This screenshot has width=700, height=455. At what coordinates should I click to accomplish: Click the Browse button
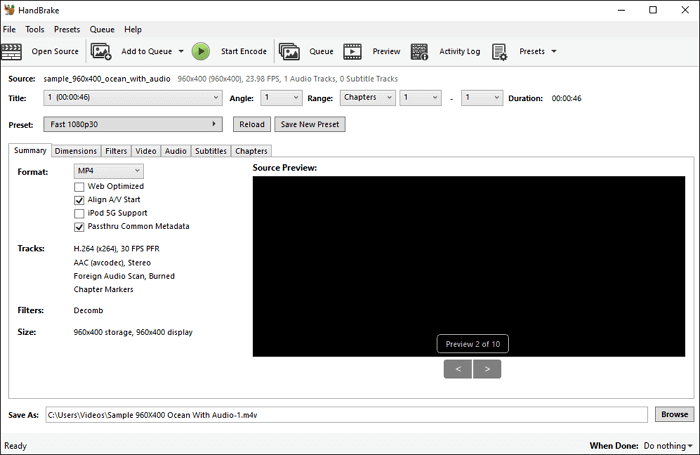tap(673, 414)
